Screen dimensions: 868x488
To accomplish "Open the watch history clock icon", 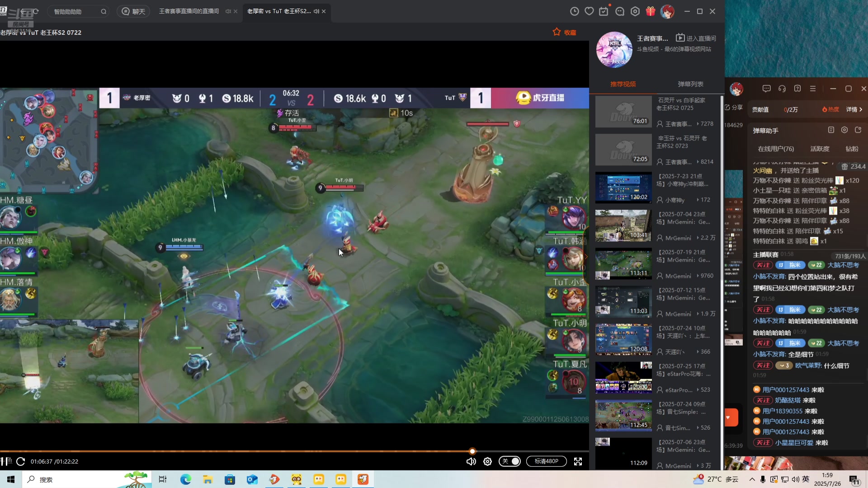I will click(x=574, y=11).
